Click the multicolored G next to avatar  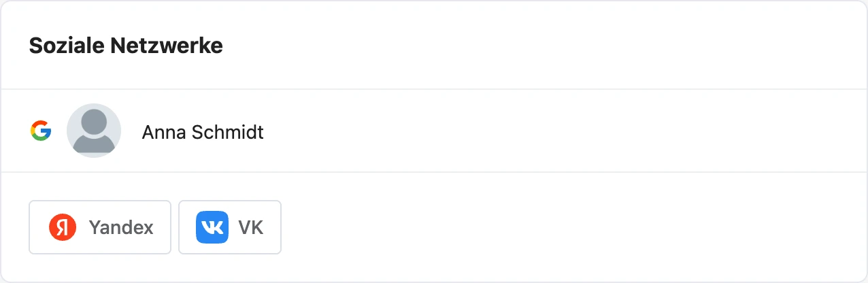41,131
